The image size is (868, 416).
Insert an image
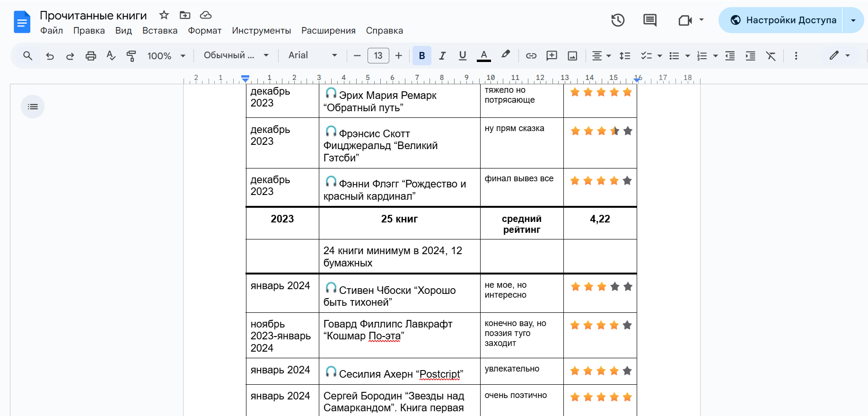pyautogui.click(x=572, y=56)
